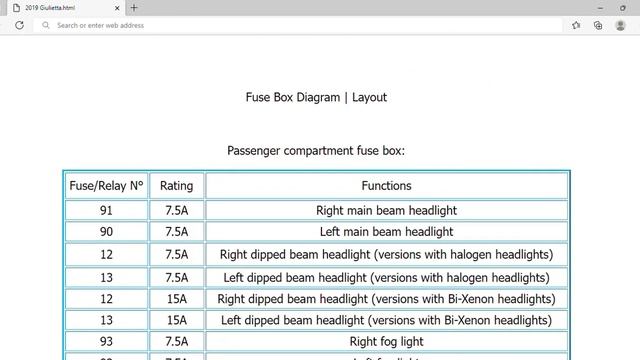This screenshot has height=360, width=640.
Task: Reload the page with the refresh icon
Action: pyautogui.click(x=19, y=25)
